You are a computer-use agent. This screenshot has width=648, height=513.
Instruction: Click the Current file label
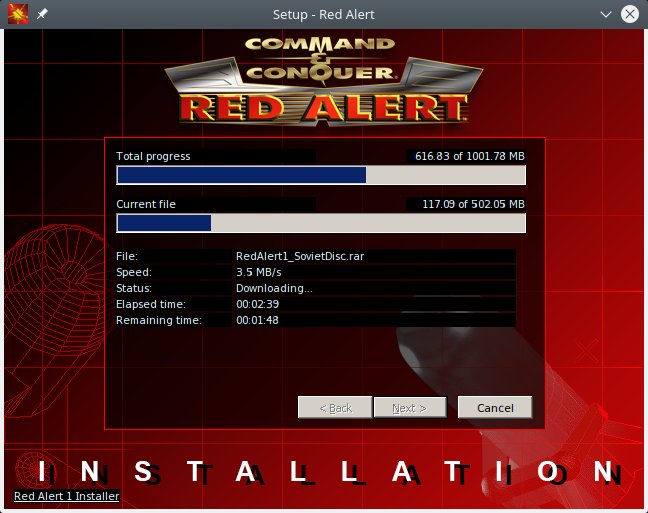[x=146, y=204]
